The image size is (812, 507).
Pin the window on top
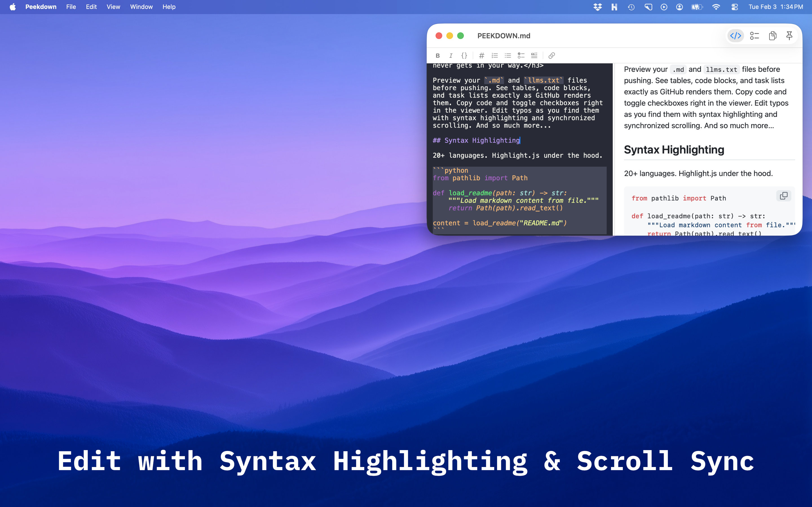[x=789, y=36]
